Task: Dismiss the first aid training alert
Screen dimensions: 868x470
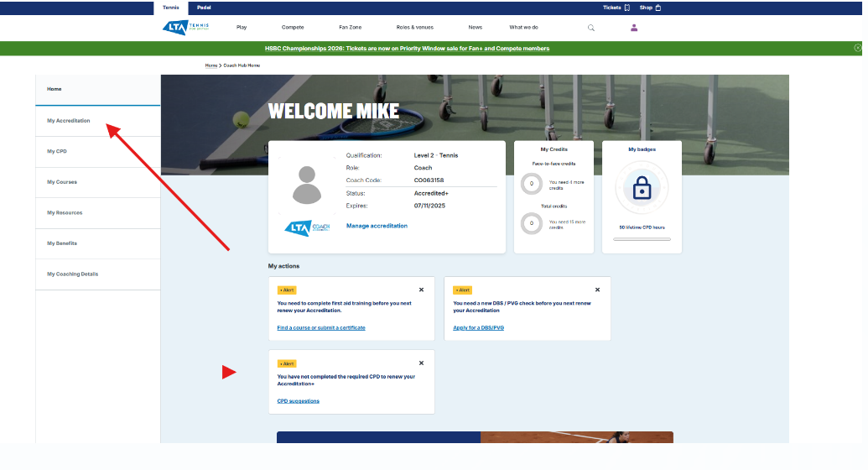Action: click(x=421, y=290)
